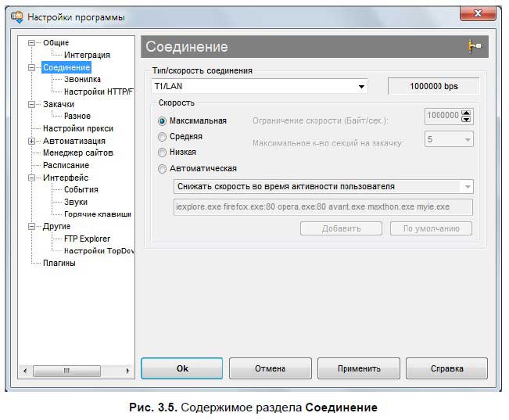Open Расписание section
The width and height of the screenshot is (509, 420).
(x=66, y=165)
